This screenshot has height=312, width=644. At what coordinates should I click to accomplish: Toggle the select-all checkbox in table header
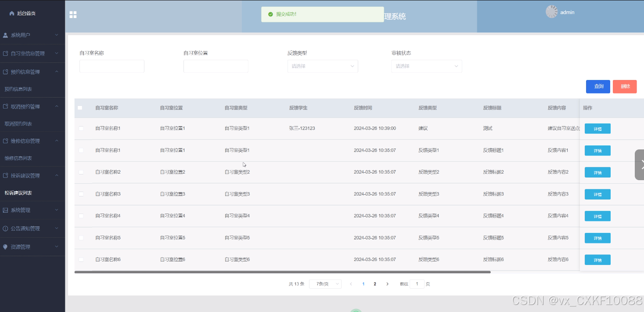pyautogui.click(x=80, y=108)
